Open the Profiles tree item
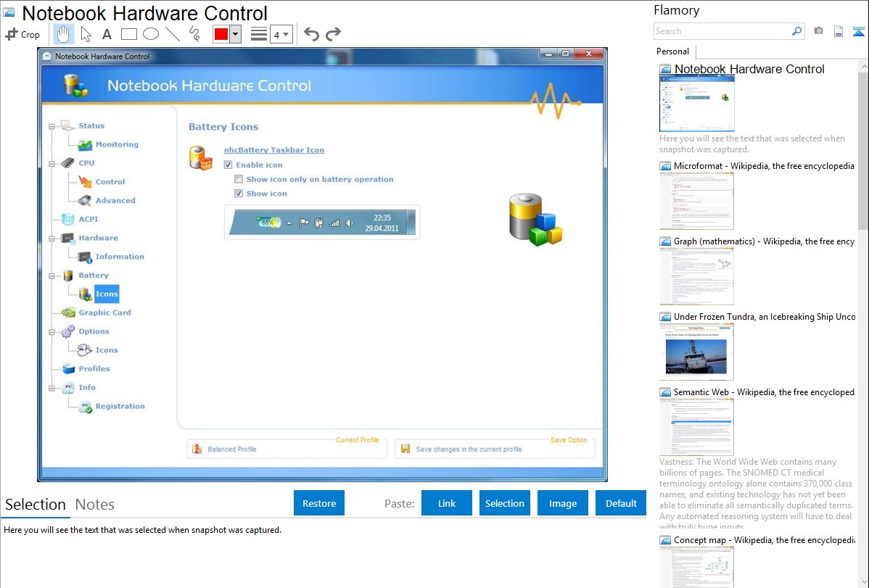Image resolution: width=869 pixels, height=588 pixels. (x=94, y=368)
